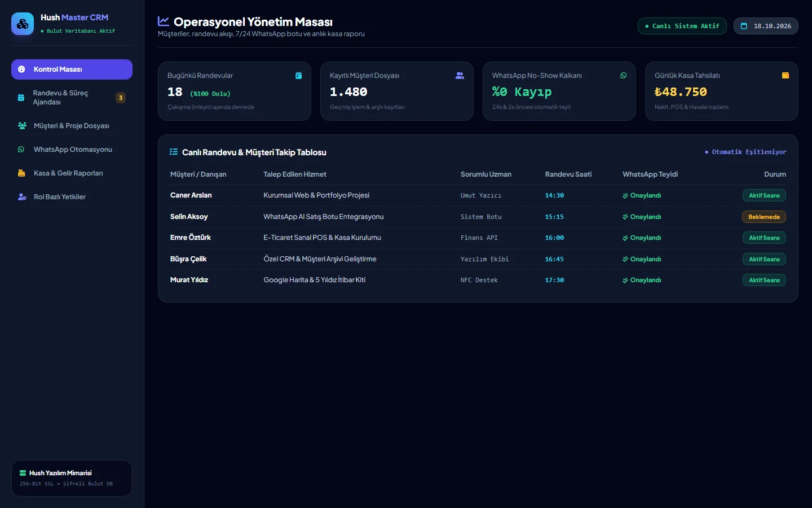The height and width of the screenshot is (508, 812).
Task: Click the calendar icon beside Randevu & Süreç Ajandası
Action: point(21,98)
